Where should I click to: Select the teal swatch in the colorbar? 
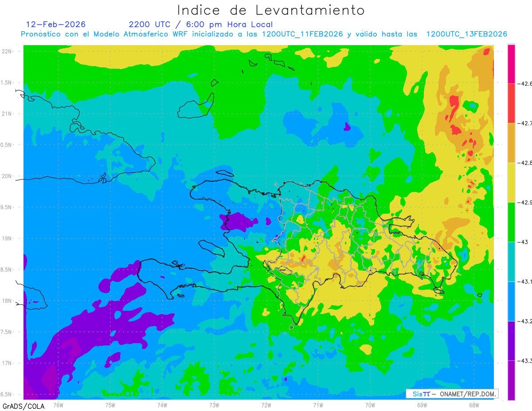coord(511,262)
